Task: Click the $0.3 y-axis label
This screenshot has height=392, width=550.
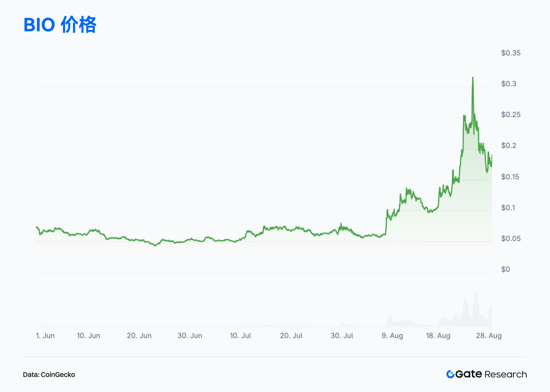Action: pyautogui.click(x=509, y=84)
